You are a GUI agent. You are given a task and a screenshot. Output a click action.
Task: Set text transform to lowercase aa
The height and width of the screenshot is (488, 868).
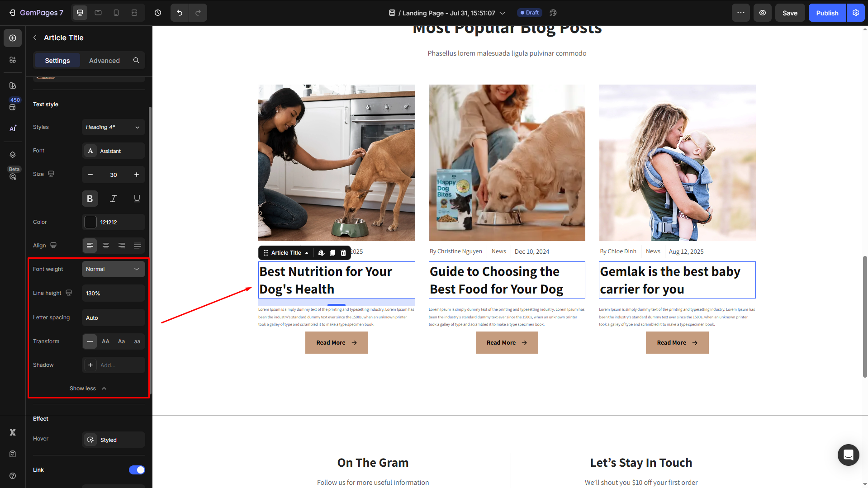pos(138,341)
